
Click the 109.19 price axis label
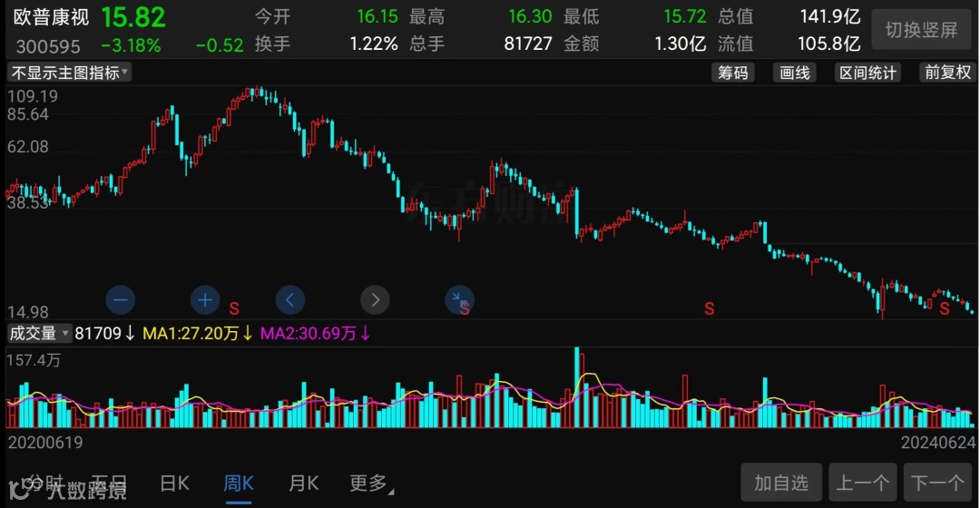tap(33, 96)
